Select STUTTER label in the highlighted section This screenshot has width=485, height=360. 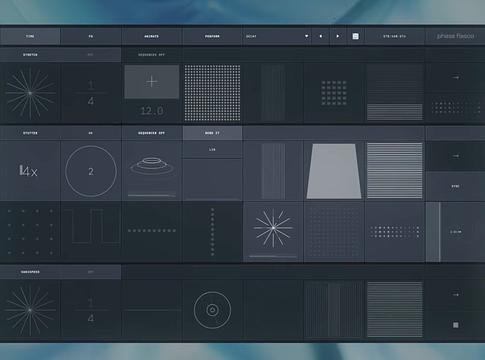coord(30,133)
